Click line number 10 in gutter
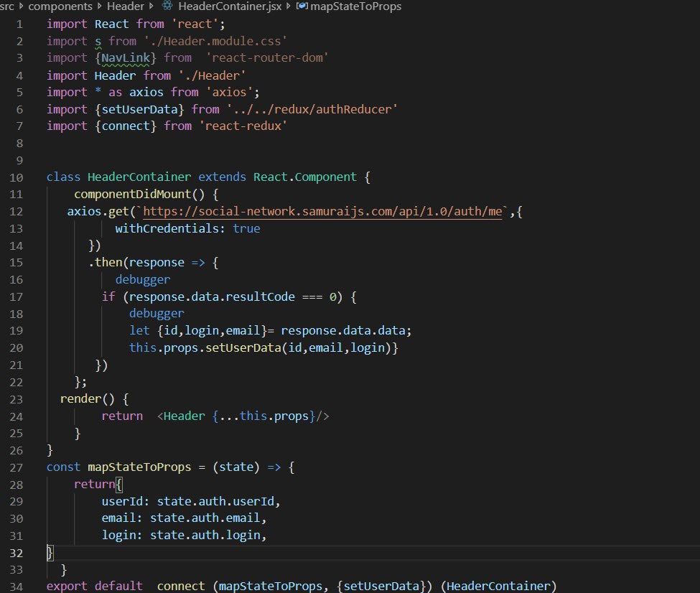The height and width of the screenshot is (593, 700). coord(16,178)
